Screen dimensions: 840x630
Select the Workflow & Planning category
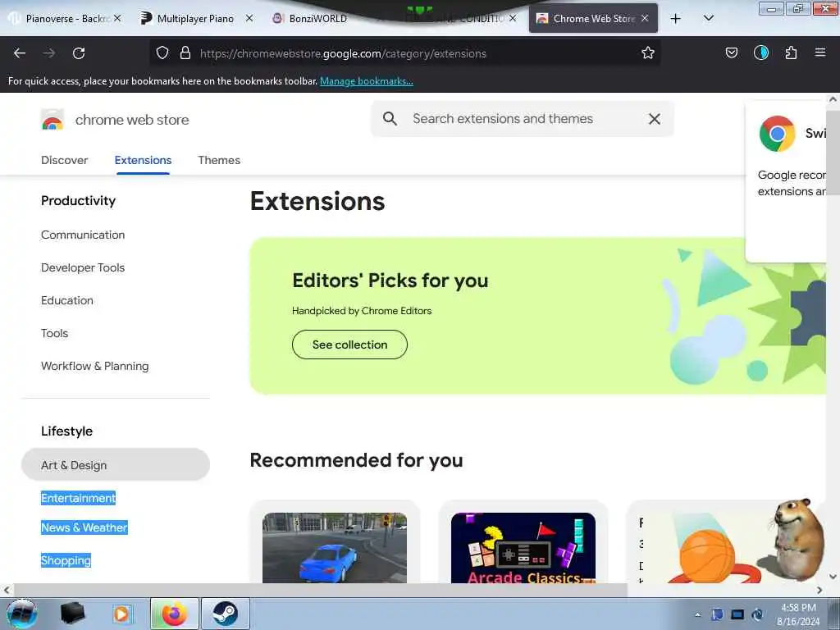pos(95,366)
